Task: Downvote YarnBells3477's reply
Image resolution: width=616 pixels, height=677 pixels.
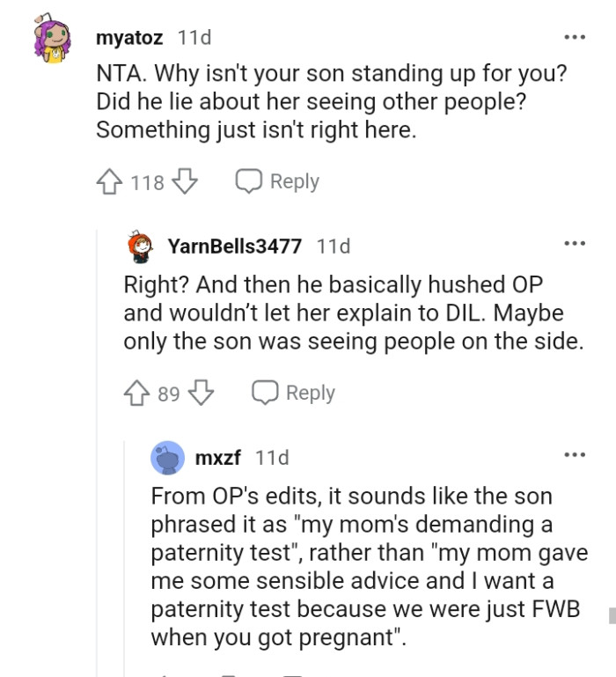Action: tap(202, 393)
